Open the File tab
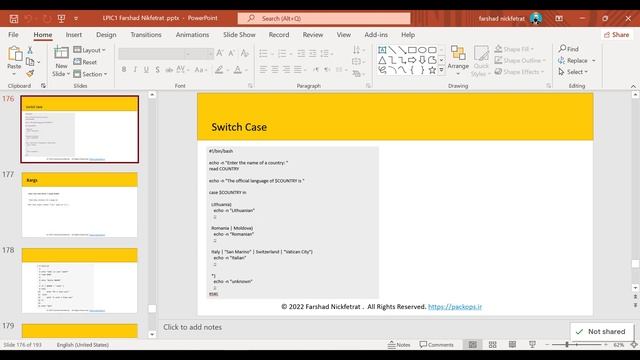The width and height of the screenshot is (640, 360). (x=13, y=35)
